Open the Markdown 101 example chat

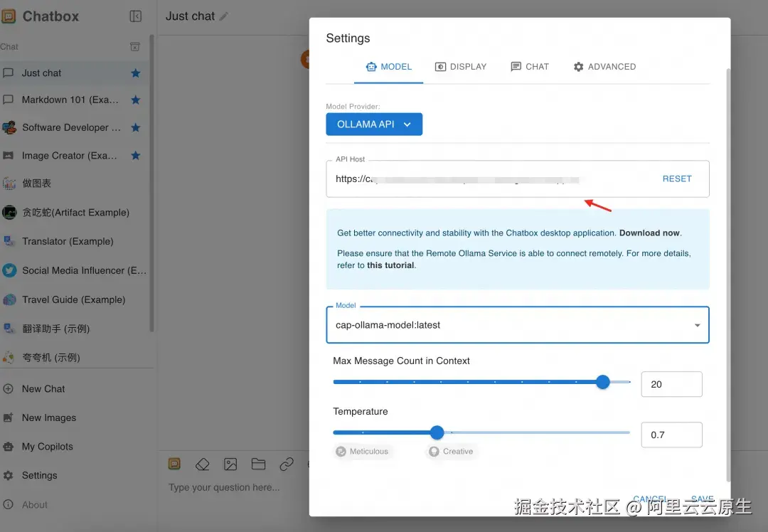[75, 100]
